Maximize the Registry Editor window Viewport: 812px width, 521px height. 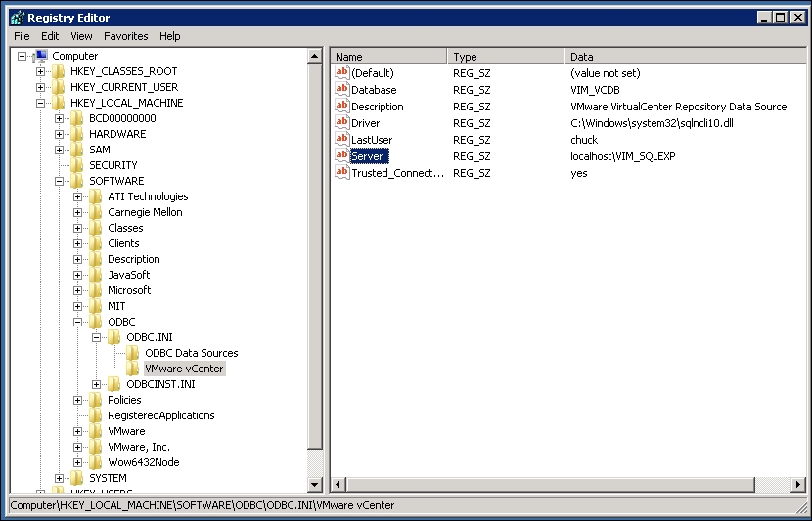pyautogui.click(x=780, y=18)
